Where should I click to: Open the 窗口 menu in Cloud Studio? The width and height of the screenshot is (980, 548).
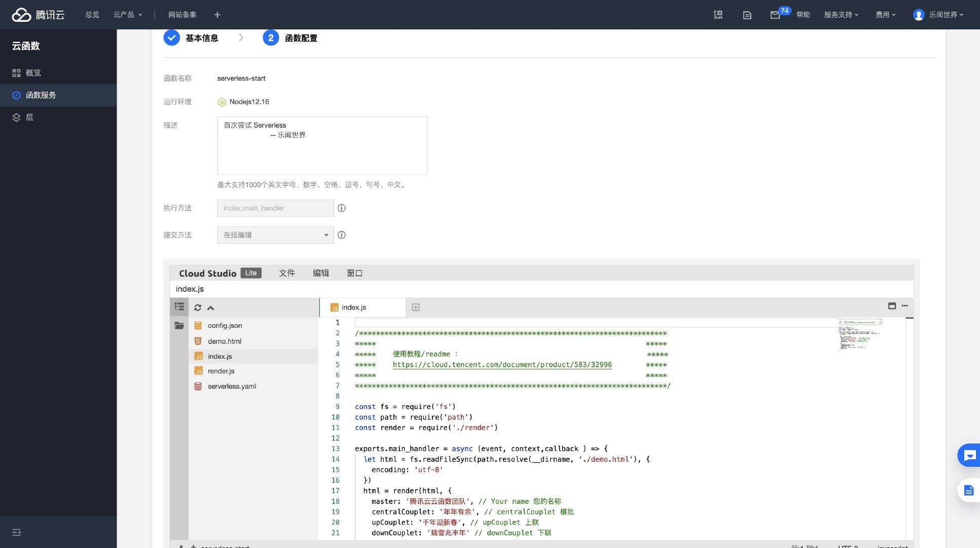(354, 273)
